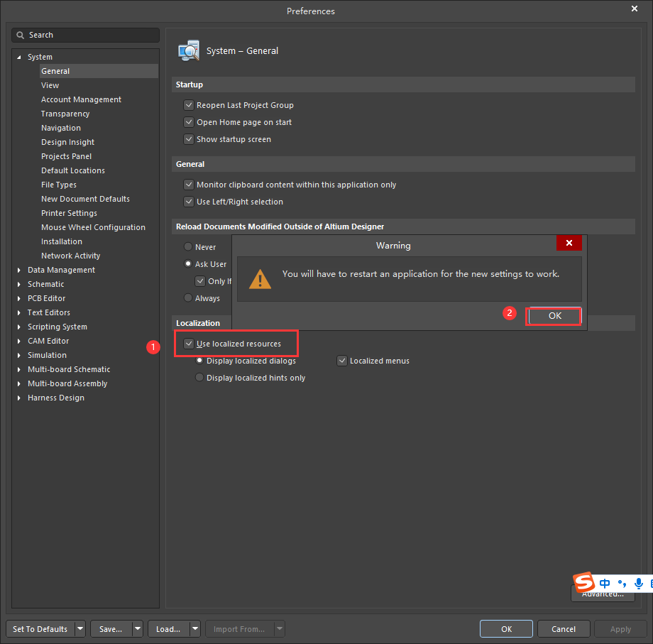The height and width of the screenshot is (644, 653).
Task: Click the Save... button
Action: [x=111, y=629]
